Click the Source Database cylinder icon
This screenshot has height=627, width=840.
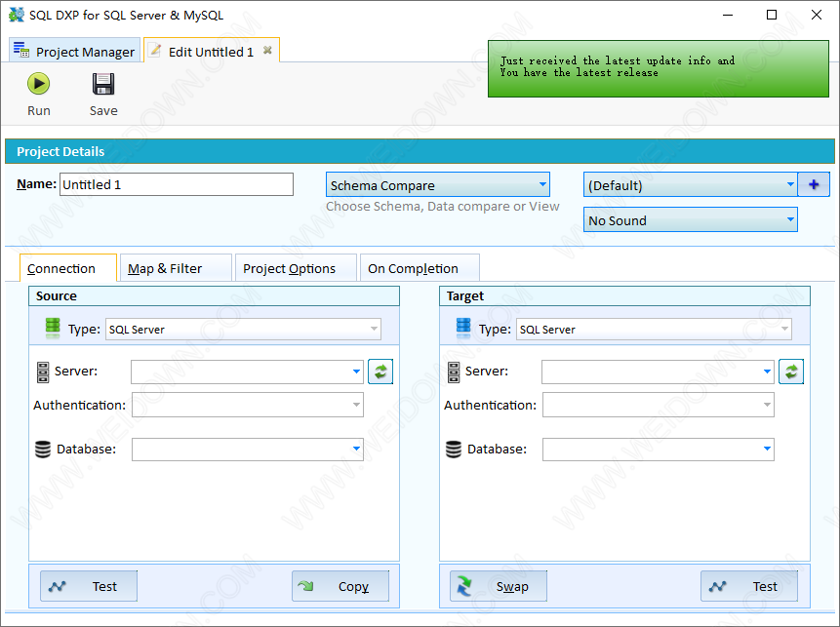[x=43, y=450]
